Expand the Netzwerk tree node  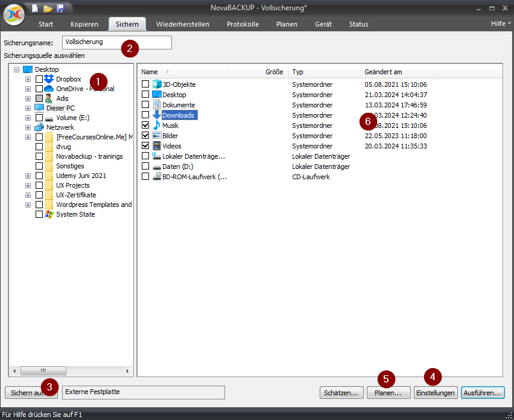coord(28,127)
